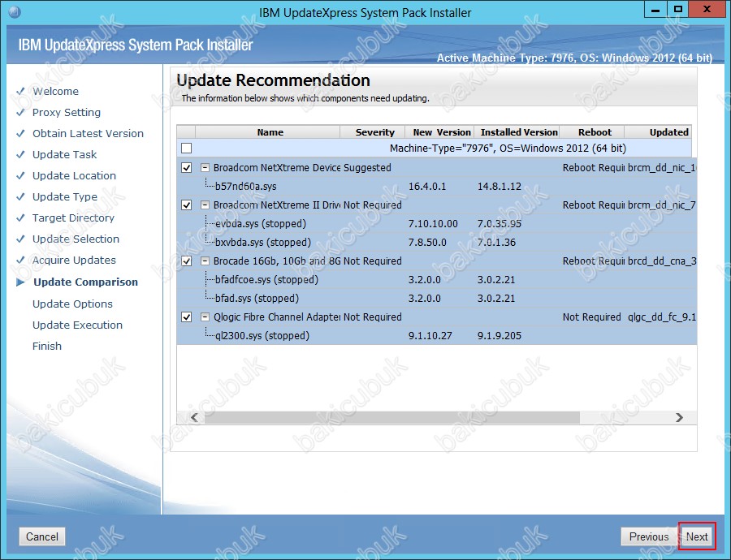Uncheck the Brocade 16Gb, 10Gb checkbox
The height and width of the screenshot is (560, 731).
point(187,261)
